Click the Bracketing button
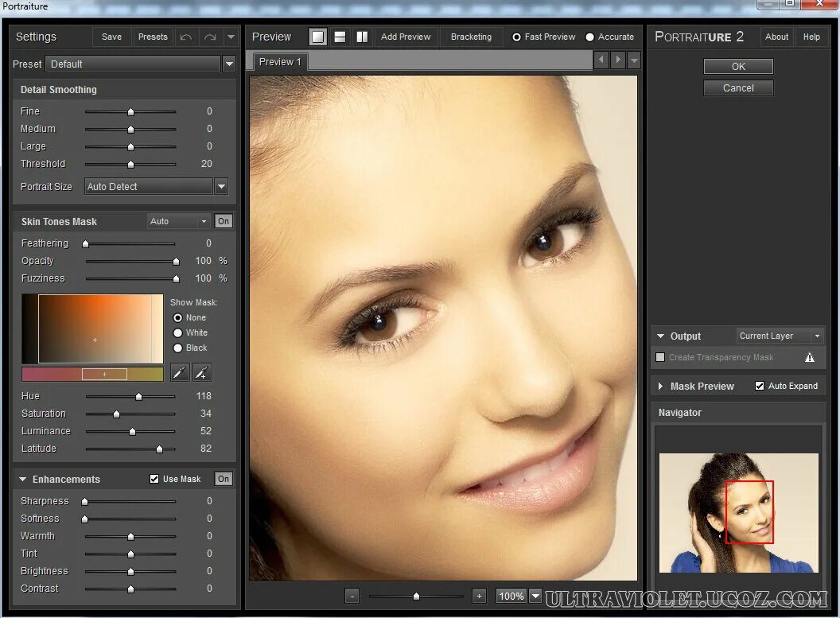 [x=471, y=37]
